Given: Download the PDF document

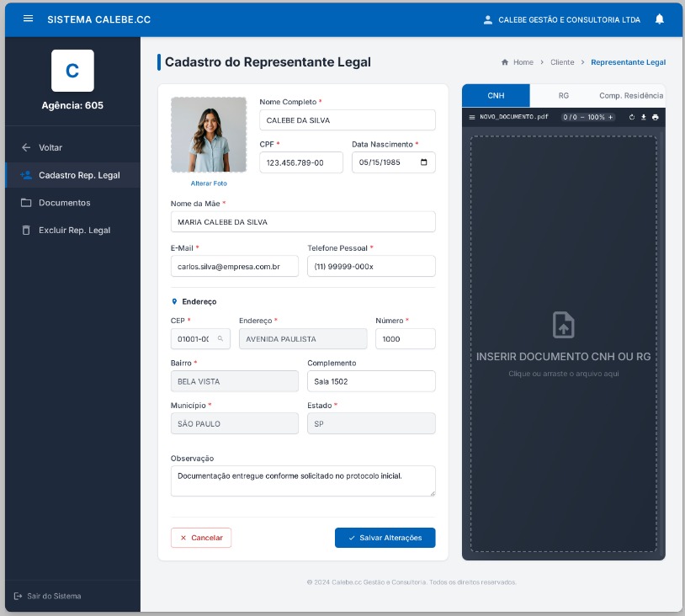Looking at the screenshot, I should (644, 117).
